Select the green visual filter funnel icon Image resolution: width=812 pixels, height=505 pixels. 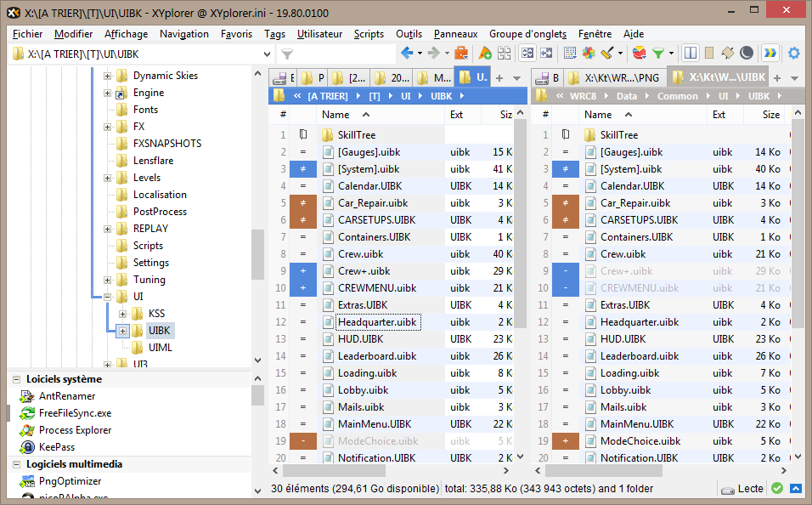(x=657, y=52)
